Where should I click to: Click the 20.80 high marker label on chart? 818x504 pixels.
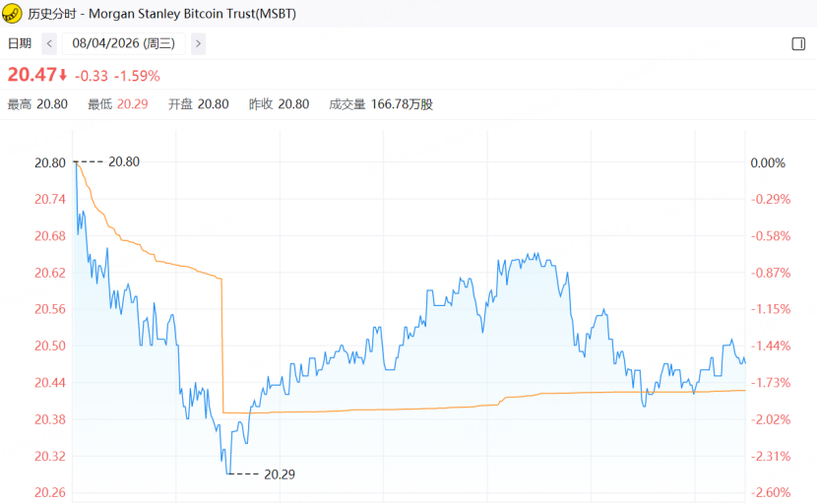(124, 161)
